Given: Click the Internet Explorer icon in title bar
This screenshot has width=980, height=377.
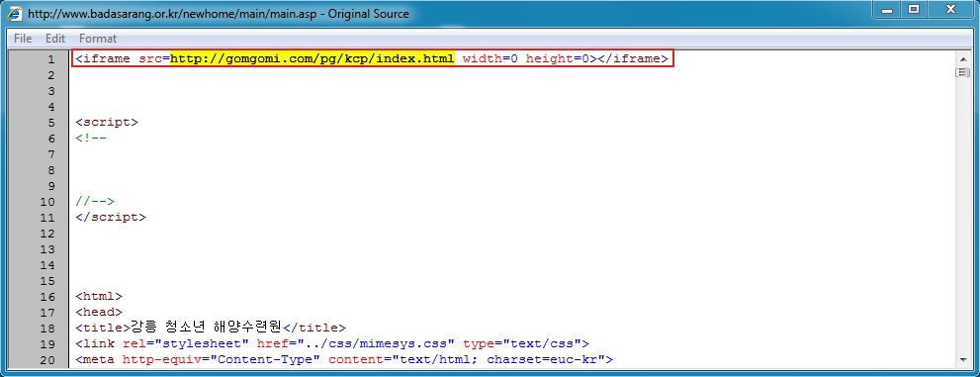Looking at the screenshot, I should 14,13.
